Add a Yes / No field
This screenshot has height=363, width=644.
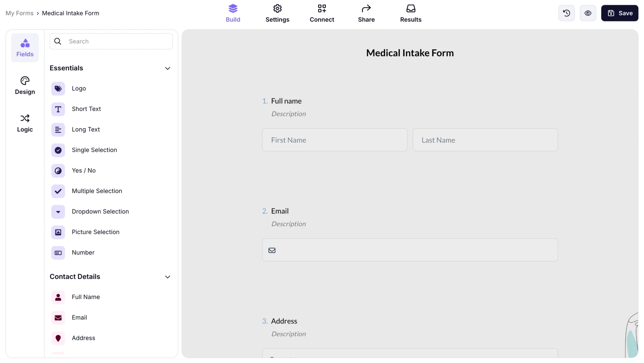click(83, 170)
